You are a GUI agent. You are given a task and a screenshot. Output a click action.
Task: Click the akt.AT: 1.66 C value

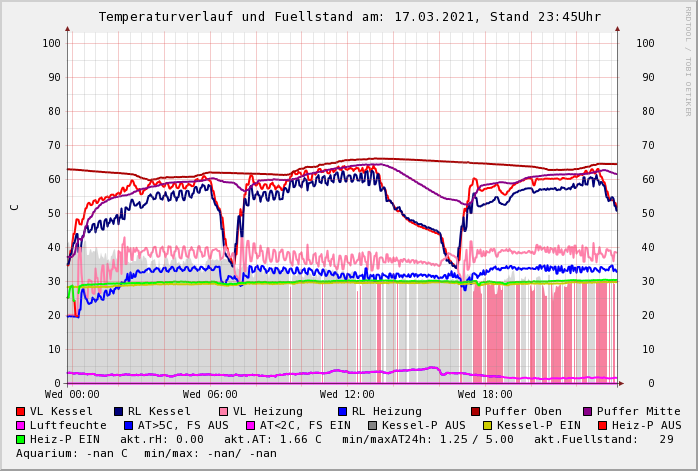[x=272, y=439]
